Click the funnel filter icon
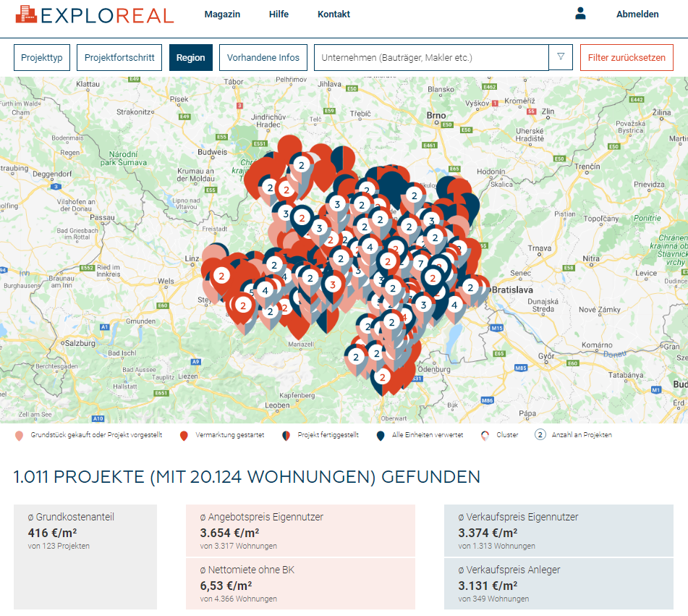 coord(561,57)
